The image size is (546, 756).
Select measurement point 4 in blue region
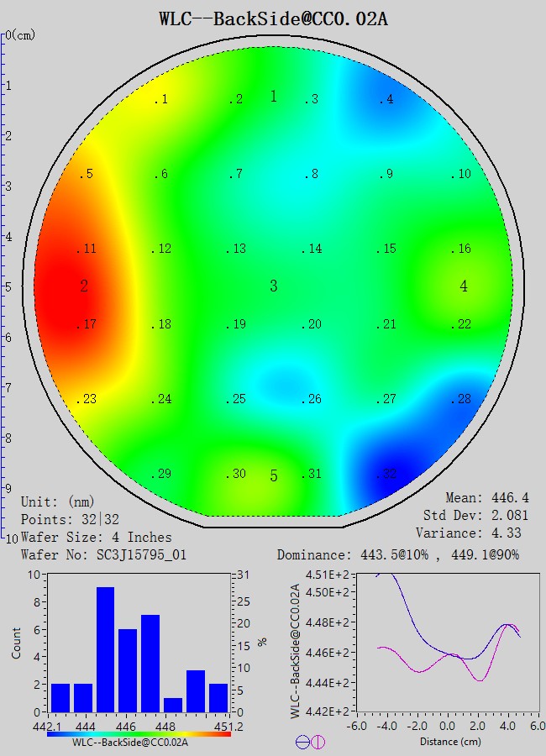[x=386, y=100]
